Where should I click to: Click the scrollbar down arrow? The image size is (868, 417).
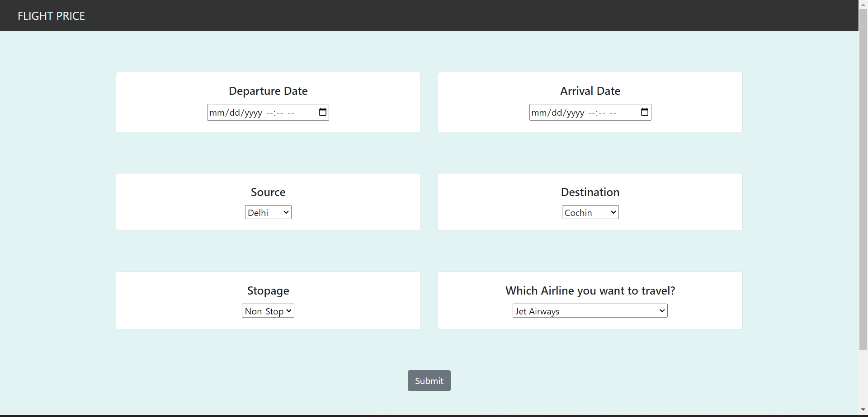pyautogui.click(x=863, y=410)
